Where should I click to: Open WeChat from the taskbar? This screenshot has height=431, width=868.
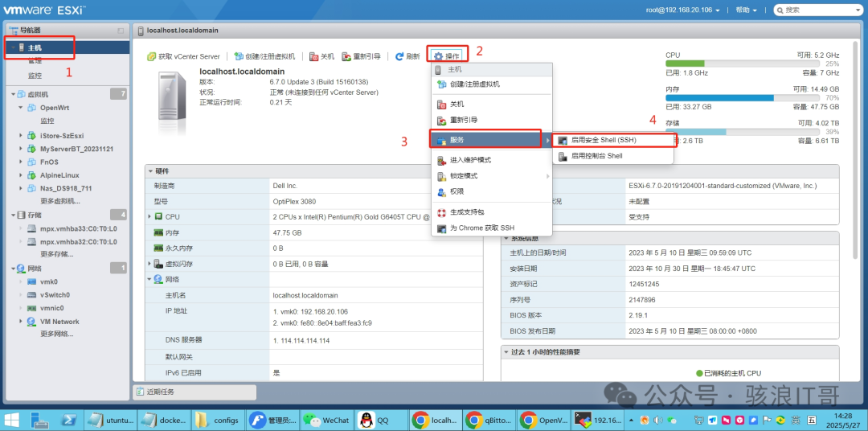[326, 420]
